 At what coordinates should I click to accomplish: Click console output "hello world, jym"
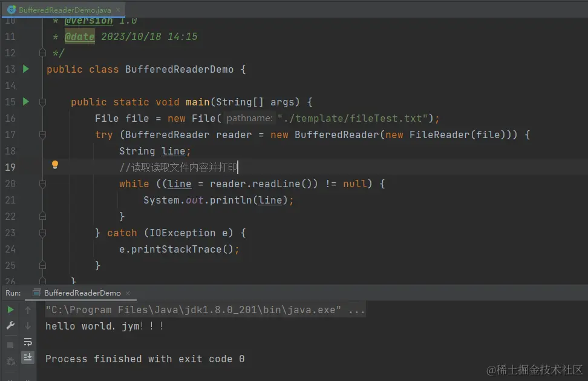tap(104, 326)
